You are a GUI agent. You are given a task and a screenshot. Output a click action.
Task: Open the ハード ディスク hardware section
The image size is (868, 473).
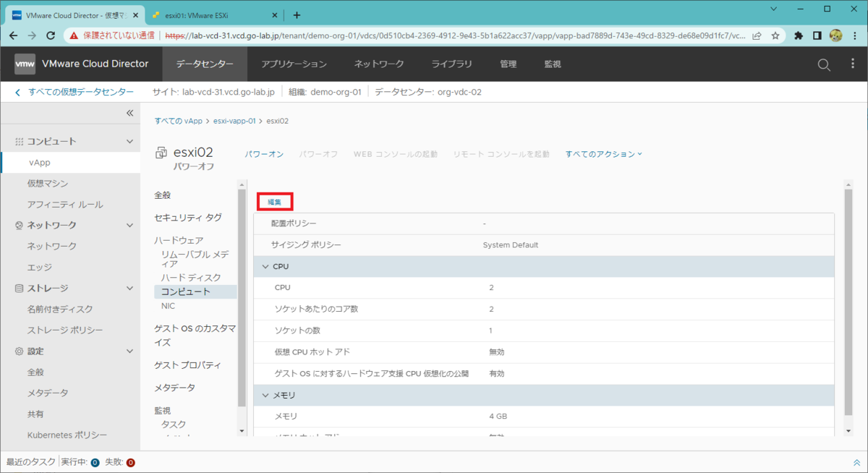191,278
